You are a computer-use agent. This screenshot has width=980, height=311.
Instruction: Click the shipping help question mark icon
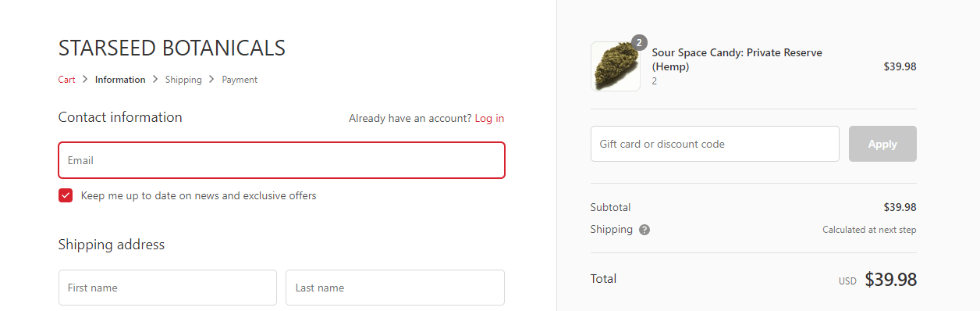[644, 230]
